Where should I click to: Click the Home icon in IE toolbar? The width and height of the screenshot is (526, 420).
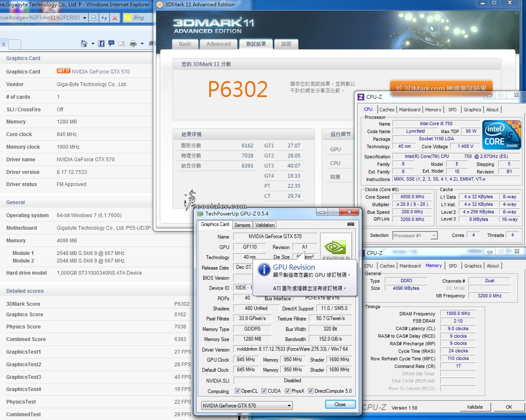(x=84, y=43)
